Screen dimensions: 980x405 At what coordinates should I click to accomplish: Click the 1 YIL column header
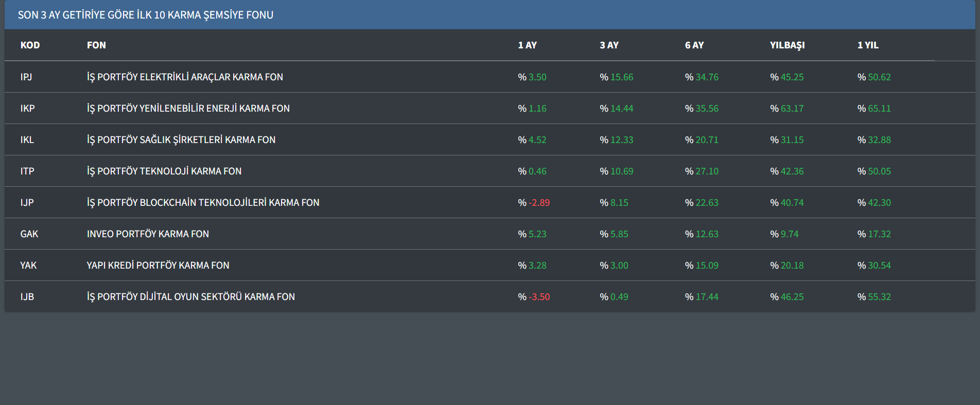(x=868, y=45)
